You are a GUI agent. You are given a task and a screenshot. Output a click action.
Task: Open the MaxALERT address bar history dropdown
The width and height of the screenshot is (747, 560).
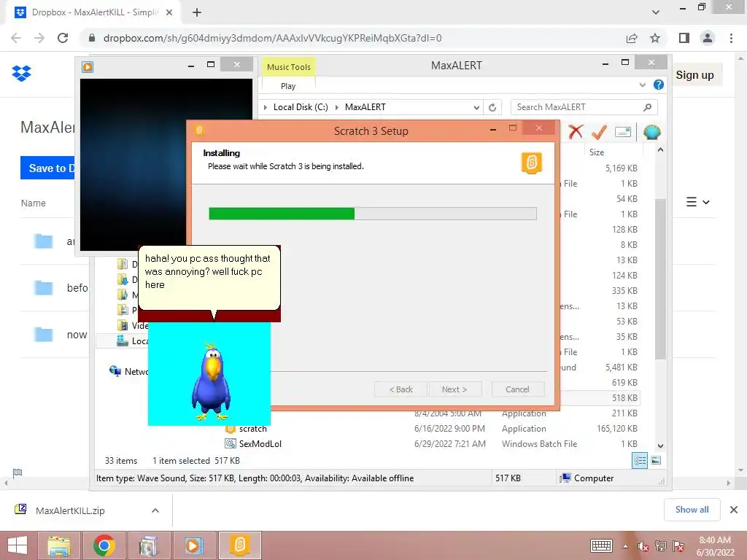[476, 108]
